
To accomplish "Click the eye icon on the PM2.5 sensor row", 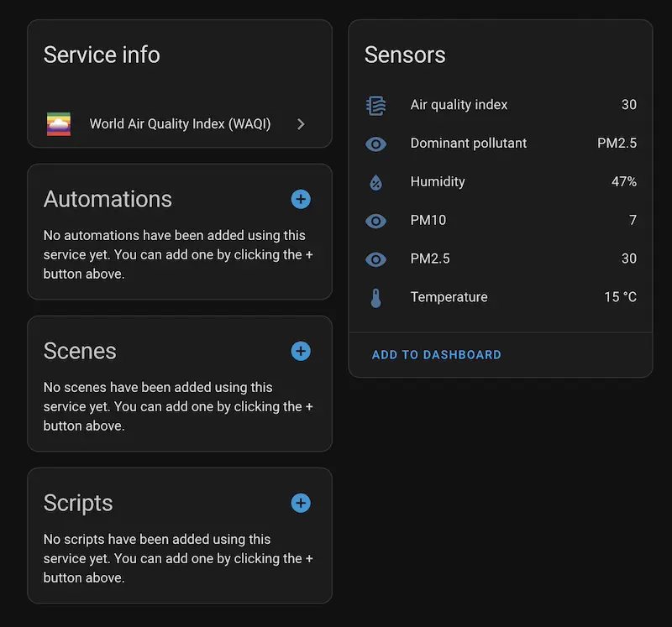I will 375,259.
